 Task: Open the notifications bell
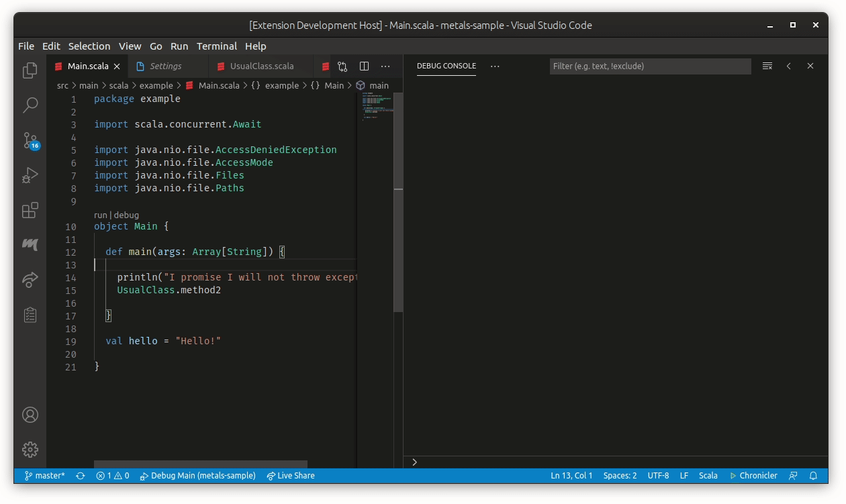click(813, 475)
